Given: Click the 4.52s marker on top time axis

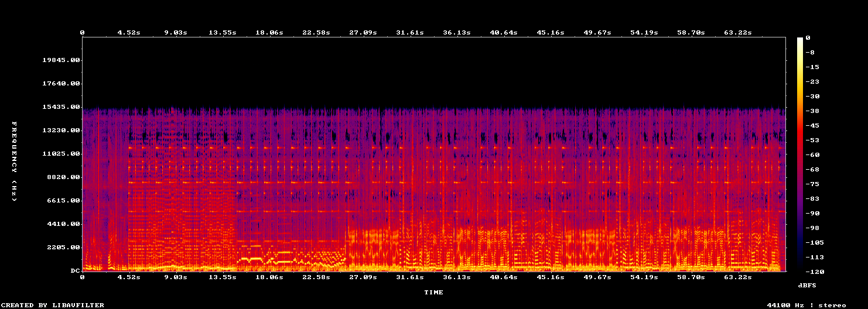Looking at the screenshot, I should coord(129,32).
